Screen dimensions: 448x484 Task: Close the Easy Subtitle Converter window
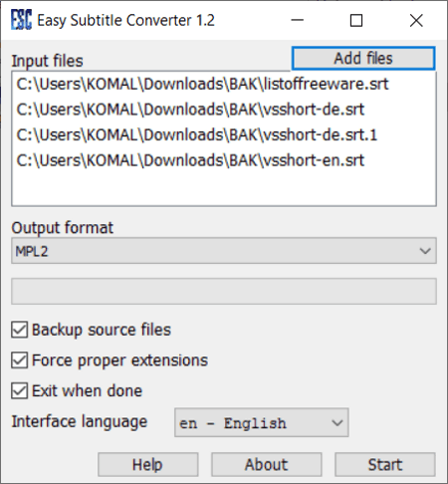coord(416,20)
